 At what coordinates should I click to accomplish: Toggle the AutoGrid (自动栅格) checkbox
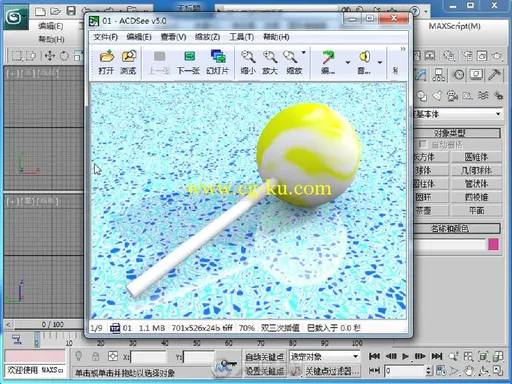click(423, 144)
